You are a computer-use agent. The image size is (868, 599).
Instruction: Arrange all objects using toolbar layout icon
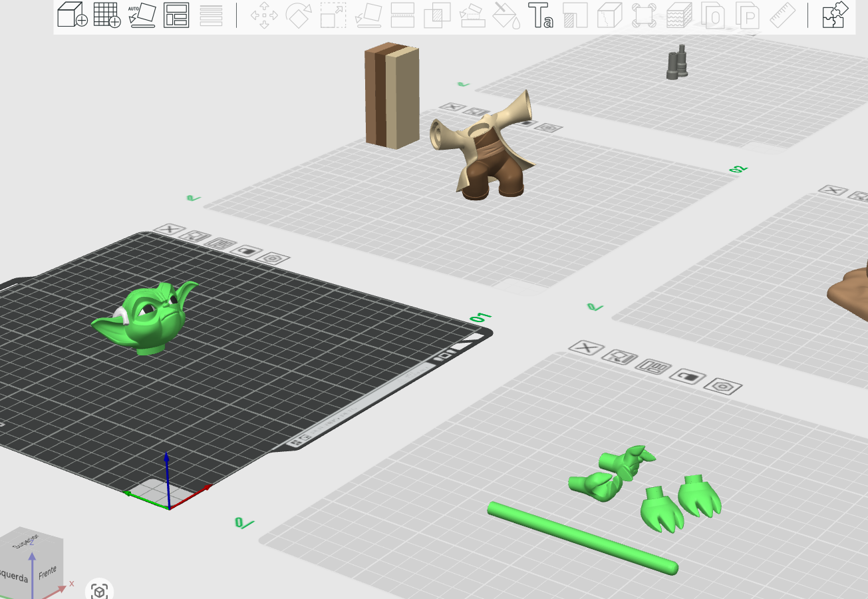[176, 15]
